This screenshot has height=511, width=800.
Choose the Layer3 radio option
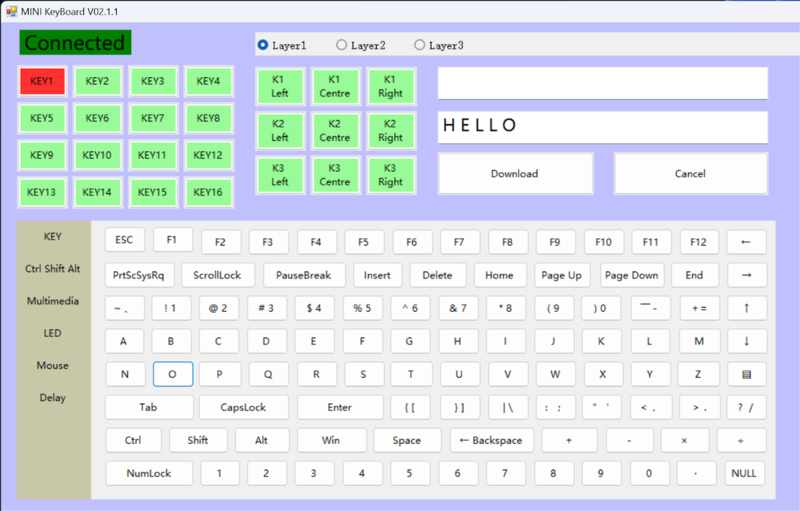[x=420, y=45]
